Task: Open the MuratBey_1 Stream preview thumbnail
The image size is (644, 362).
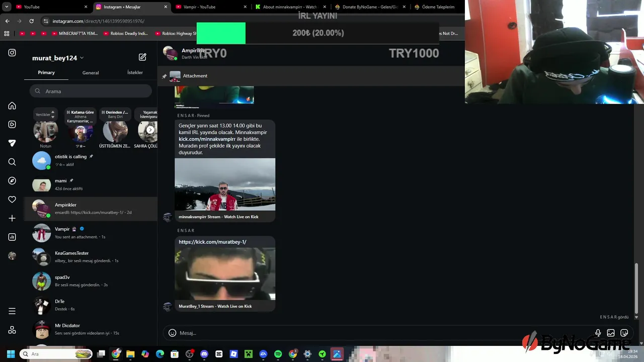Action: 225,274
